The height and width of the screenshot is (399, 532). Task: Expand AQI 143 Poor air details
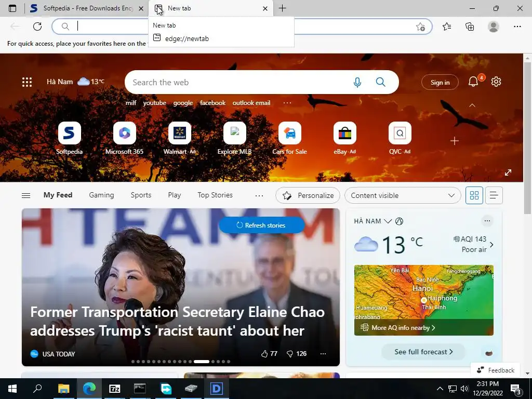click(473, 244)
